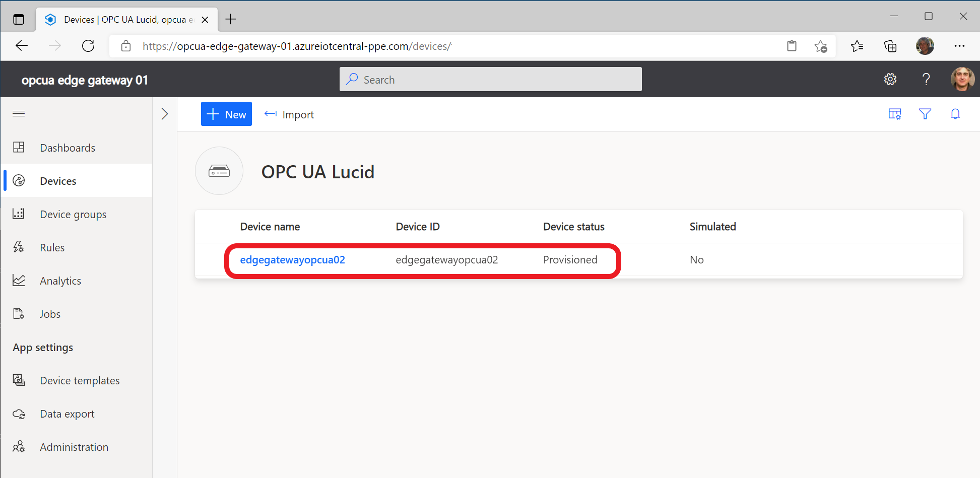Viewport: 980px width, 478px height.
Task: Focus the application Search box
Action: pyautogui.click(x=491, y=79)
